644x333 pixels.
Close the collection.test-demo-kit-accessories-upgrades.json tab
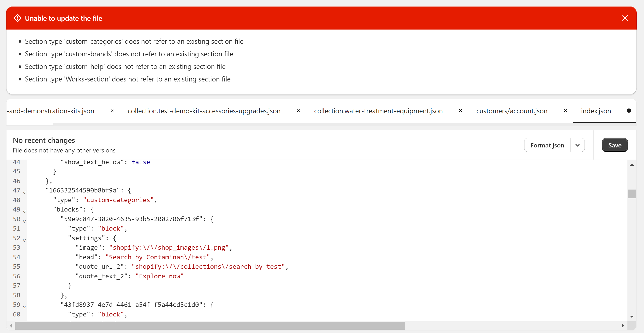298,111
